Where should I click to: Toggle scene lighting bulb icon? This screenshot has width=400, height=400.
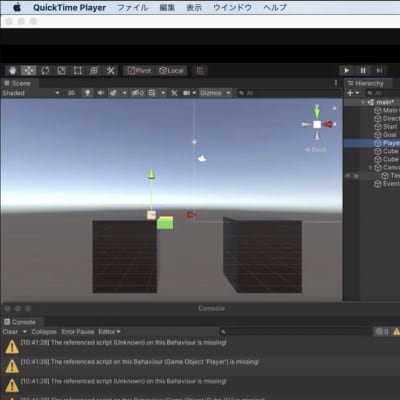pos(87,93)
